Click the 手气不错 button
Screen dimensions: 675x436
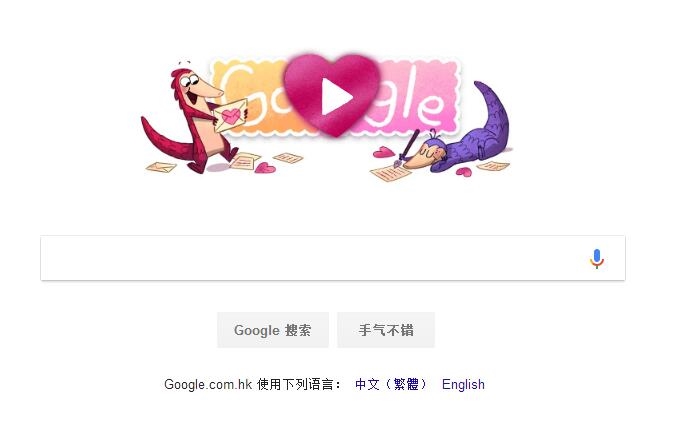386,330
